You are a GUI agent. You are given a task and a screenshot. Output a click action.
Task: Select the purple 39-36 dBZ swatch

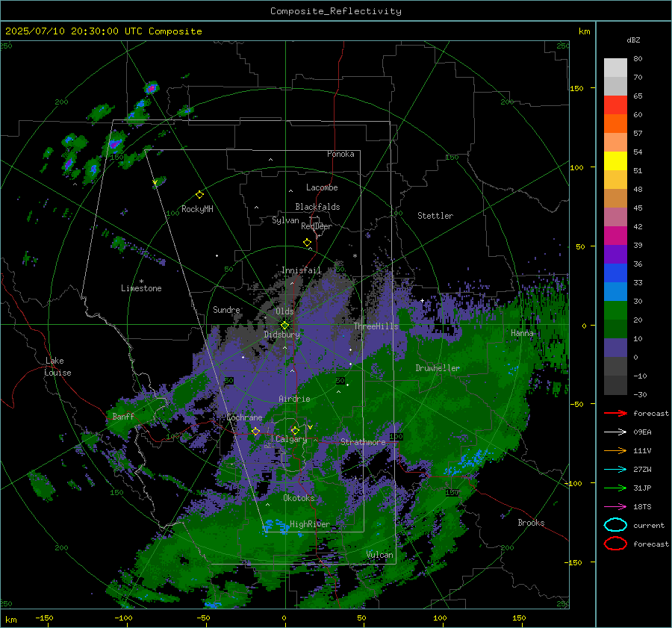pyautogui.click(x=615, y=255)
